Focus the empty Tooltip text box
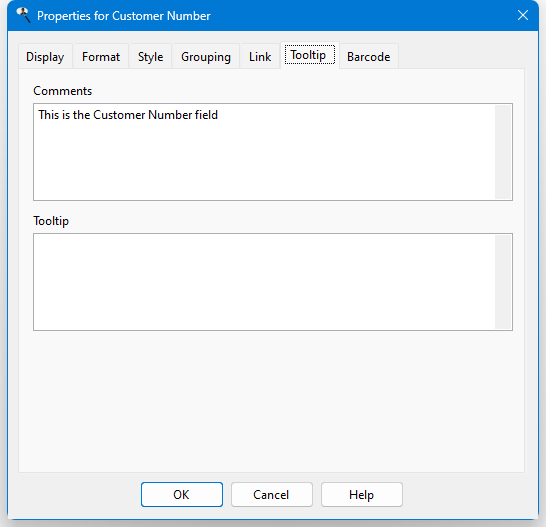Image resolution: width=546 pixels, height=527 pixels. click(264, 282)
